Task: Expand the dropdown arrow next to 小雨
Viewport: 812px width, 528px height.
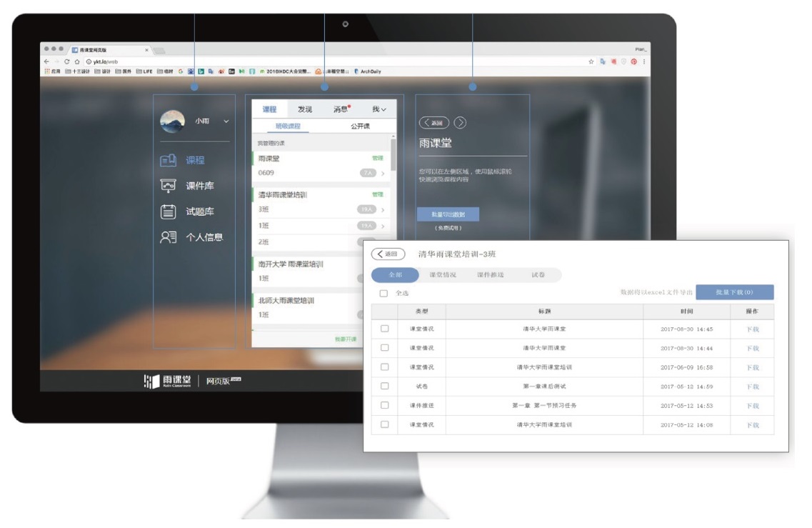Action: pyautogui.click(x=226, y=121)
